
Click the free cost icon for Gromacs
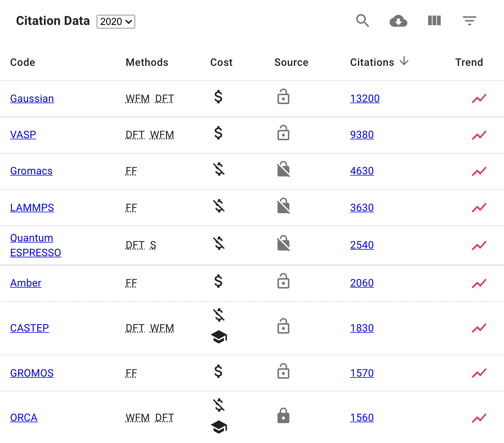click(x=219, y=169)
